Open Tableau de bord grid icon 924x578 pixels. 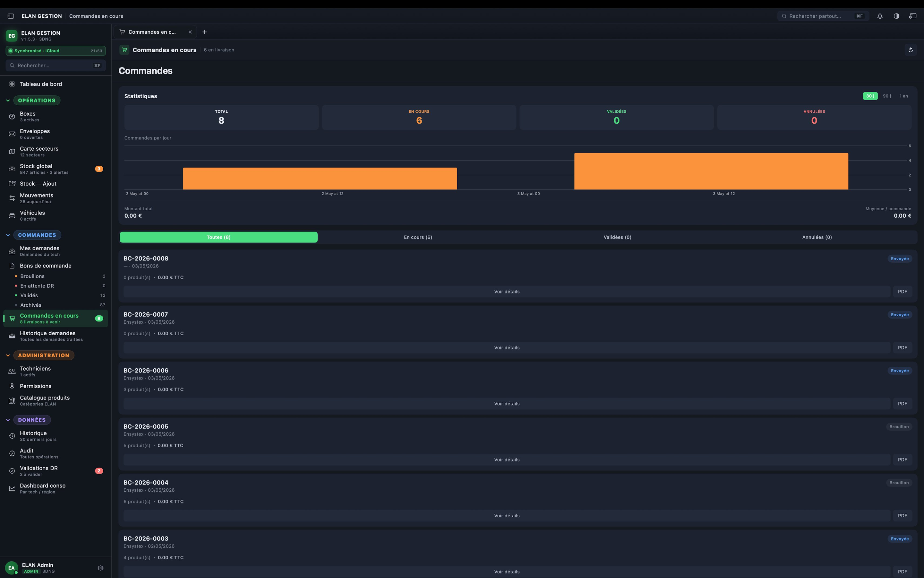[12, 84]
